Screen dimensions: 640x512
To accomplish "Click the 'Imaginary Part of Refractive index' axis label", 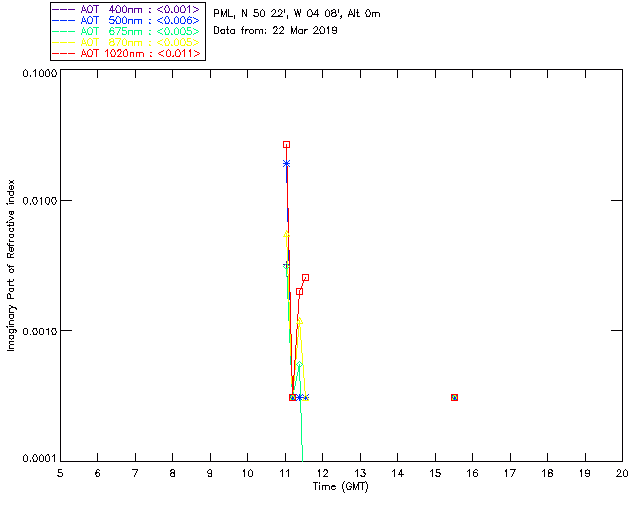I will pos(11,265).
